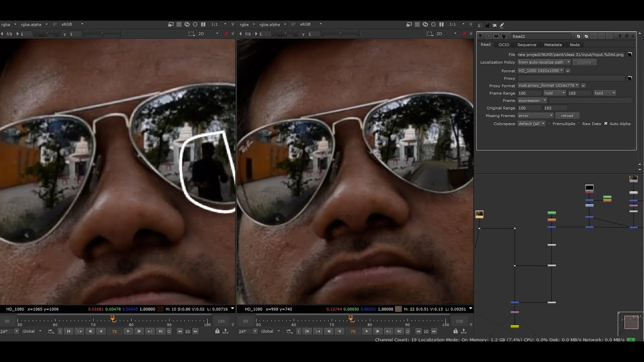Step forward one frame in left viewer

[x=139, y=331]
